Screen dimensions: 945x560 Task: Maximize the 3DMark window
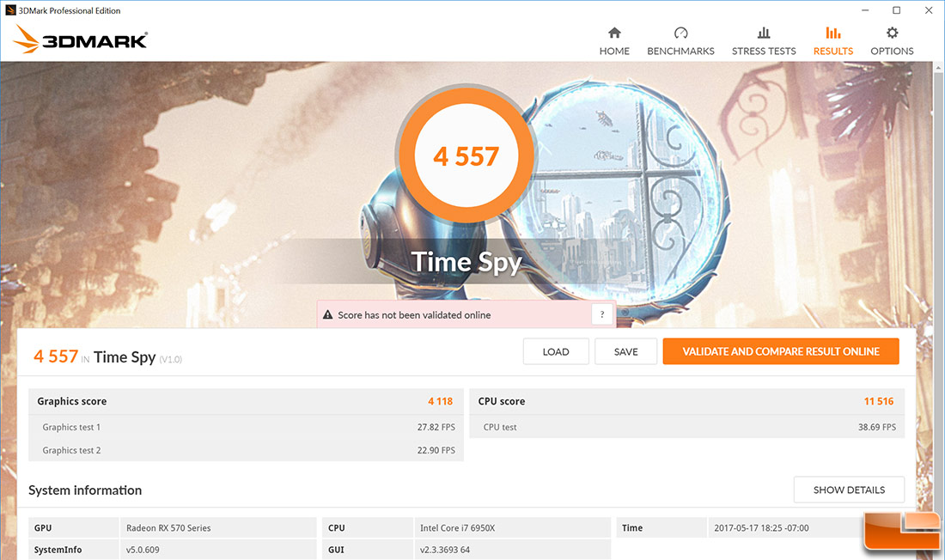click(897, 10)
